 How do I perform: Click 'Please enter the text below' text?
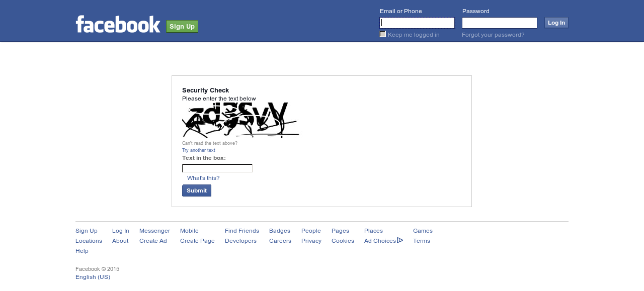coord(219,99)
